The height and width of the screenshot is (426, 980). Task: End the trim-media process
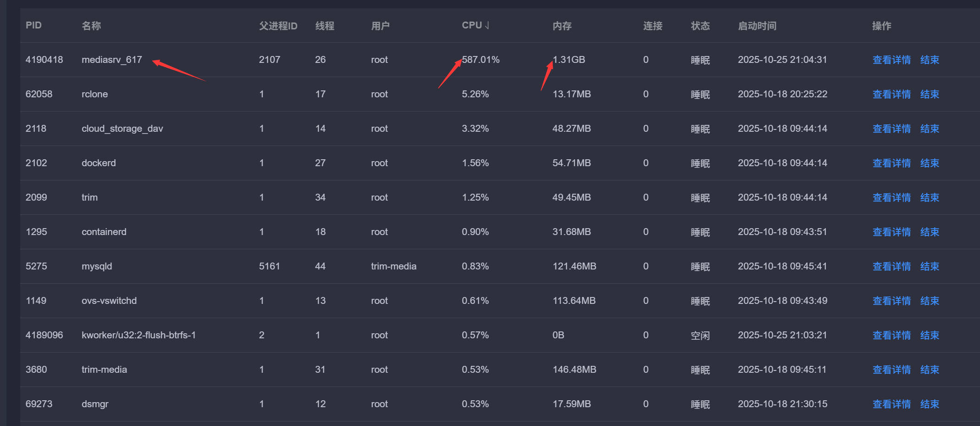pyautogui.click(x=929, y=370)
